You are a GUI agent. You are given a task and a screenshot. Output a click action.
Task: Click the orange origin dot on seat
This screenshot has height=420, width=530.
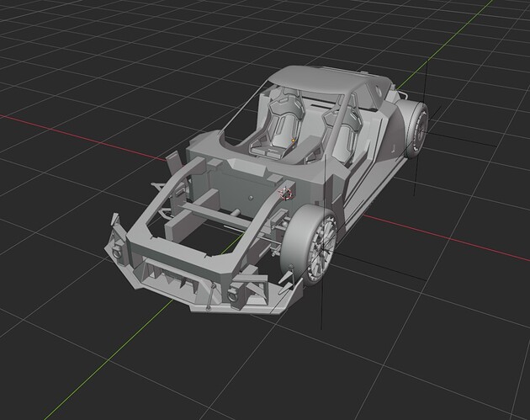(x=293, y=141)
